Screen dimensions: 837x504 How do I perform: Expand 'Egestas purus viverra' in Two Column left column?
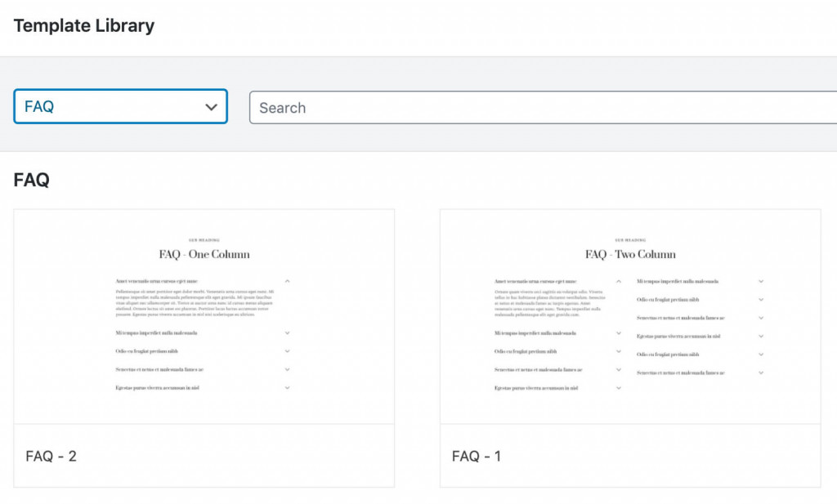tap(619, 387)
